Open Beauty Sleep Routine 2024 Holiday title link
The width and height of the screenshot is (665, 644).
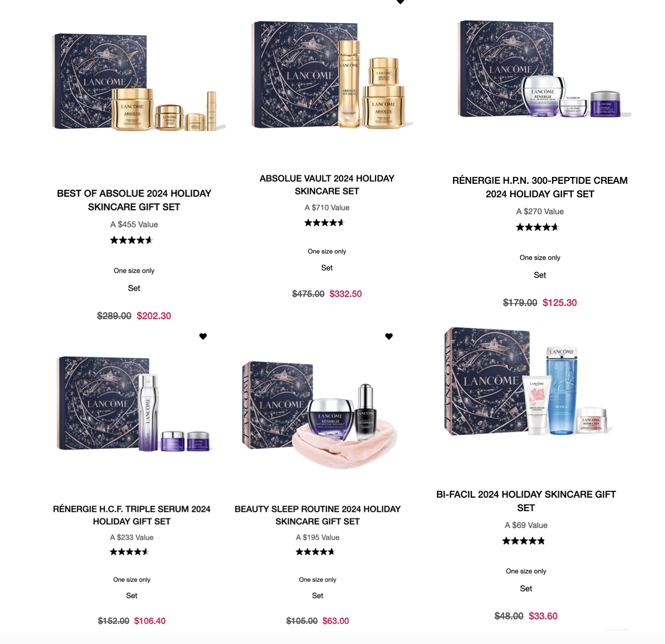(x=318, y=515)
